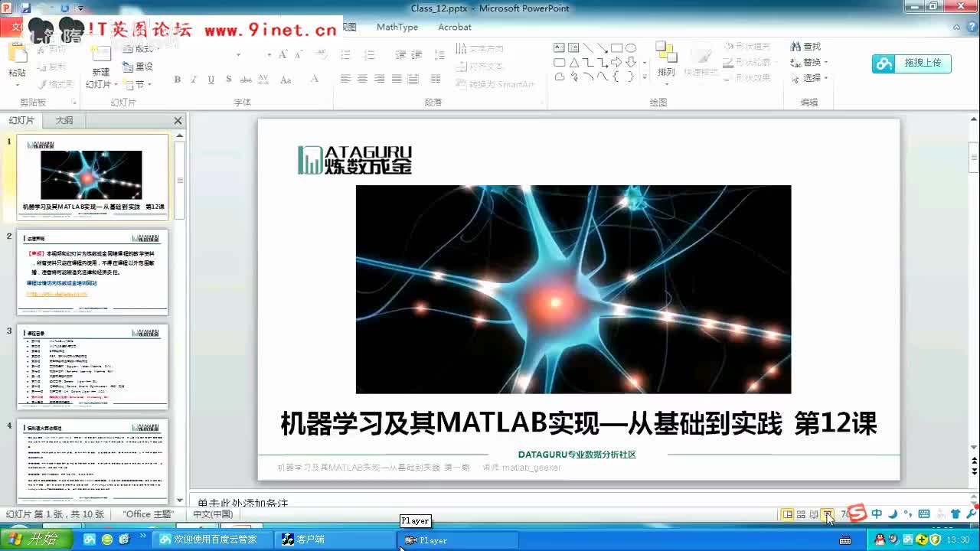This screenshot has height=551, width=980.
Task: Increase font size with larger A icon
Action: (x=283, y=54)
